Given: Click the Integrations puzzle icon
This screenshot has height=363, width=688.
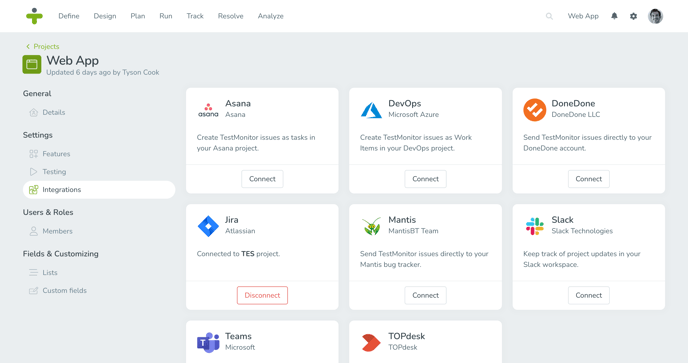Looking at the screenshot, I should (x=33, y=190).
